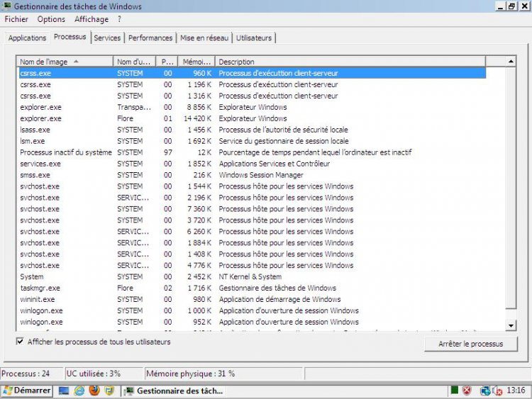Select csrss.exe row with 1 196 K memory
This screenshot has height=399, width=532.
point(253,84)
